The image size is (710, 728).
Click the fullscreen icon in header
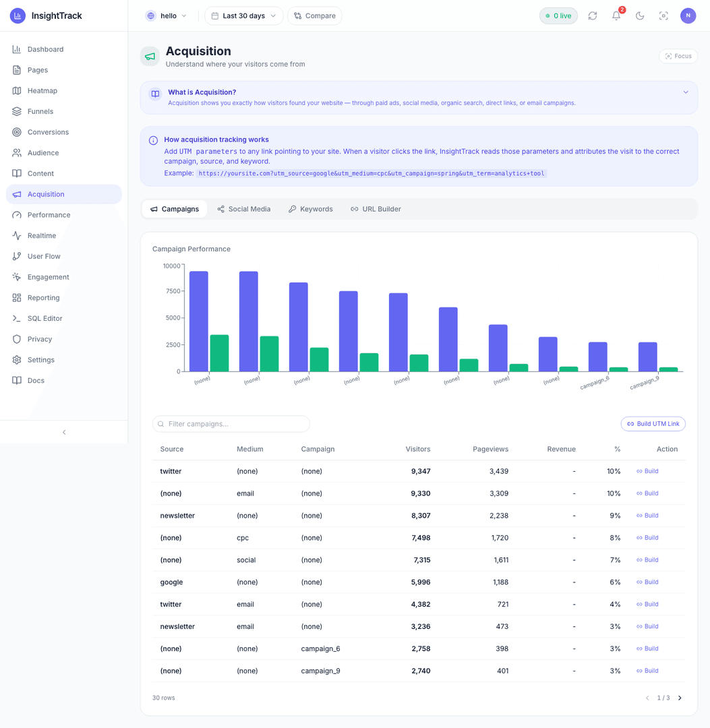tap(663, 16)
